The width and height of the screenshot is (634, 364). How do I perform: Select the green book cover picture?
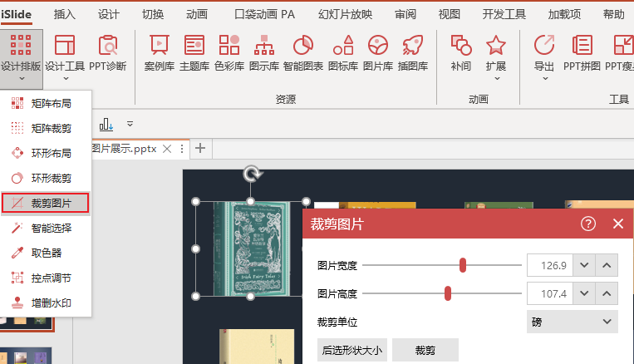[252, 248]
